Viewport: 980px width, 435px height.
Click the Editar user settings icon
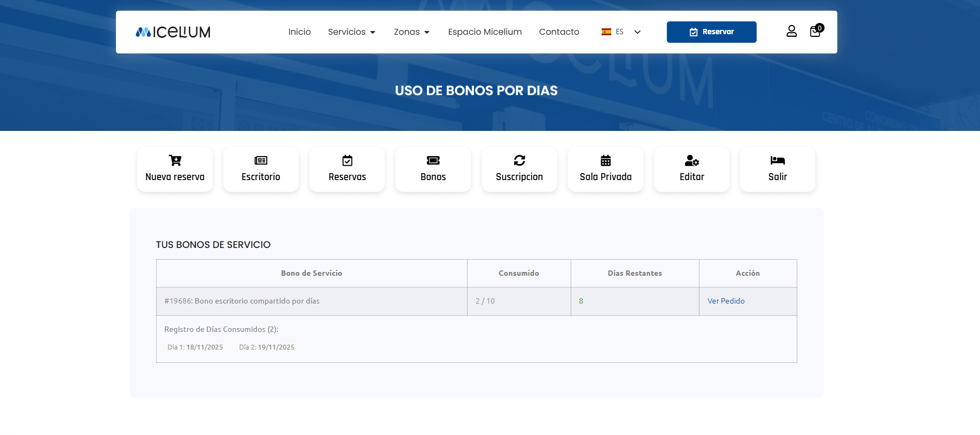(x=691, y=160)
